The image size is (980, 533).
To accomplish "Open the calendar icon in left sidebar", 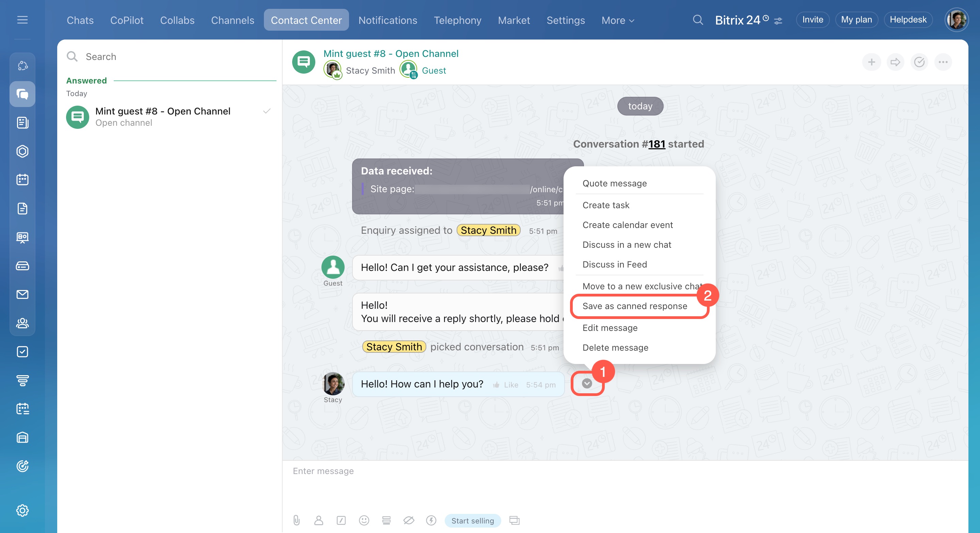I will click(x=22, y=180).
